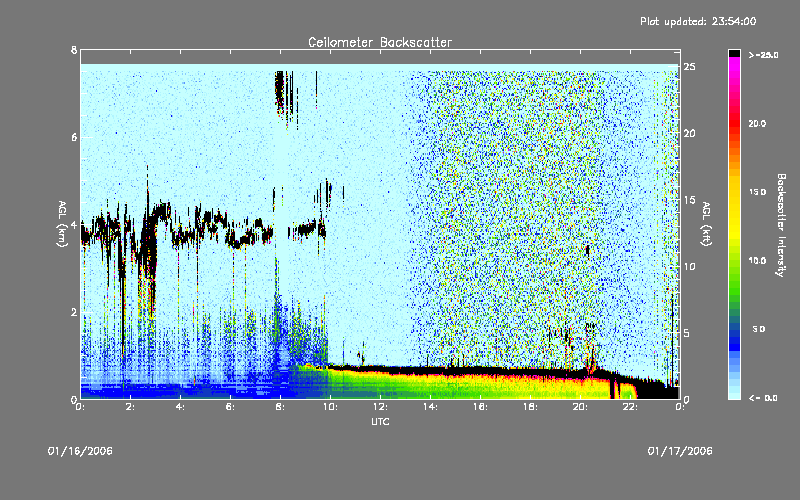Click the black top of the colorbar

pyautogui.click(x=734, y=53)
